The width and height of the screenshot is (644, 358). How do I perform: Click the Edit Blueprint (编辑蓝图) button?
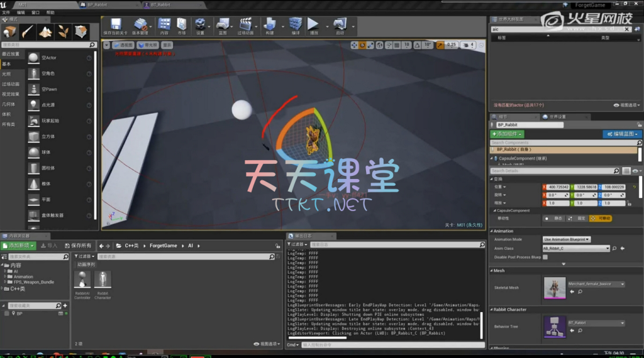coord(621,134)
